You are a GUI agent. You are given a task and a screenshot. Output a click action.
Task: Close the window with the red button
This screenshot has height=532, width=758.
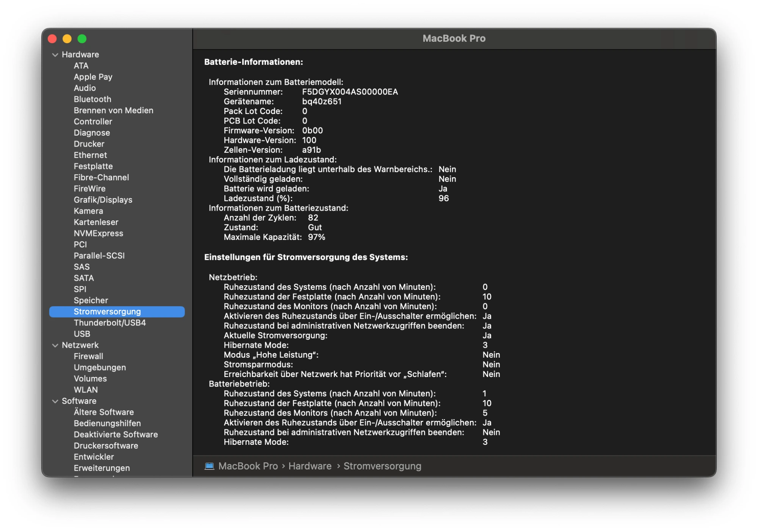[52, 39]
